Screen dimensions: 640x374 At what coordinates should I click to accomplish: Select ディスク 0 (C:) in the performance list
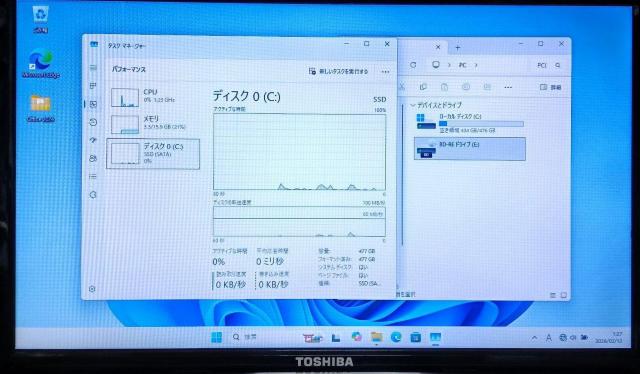153,154
